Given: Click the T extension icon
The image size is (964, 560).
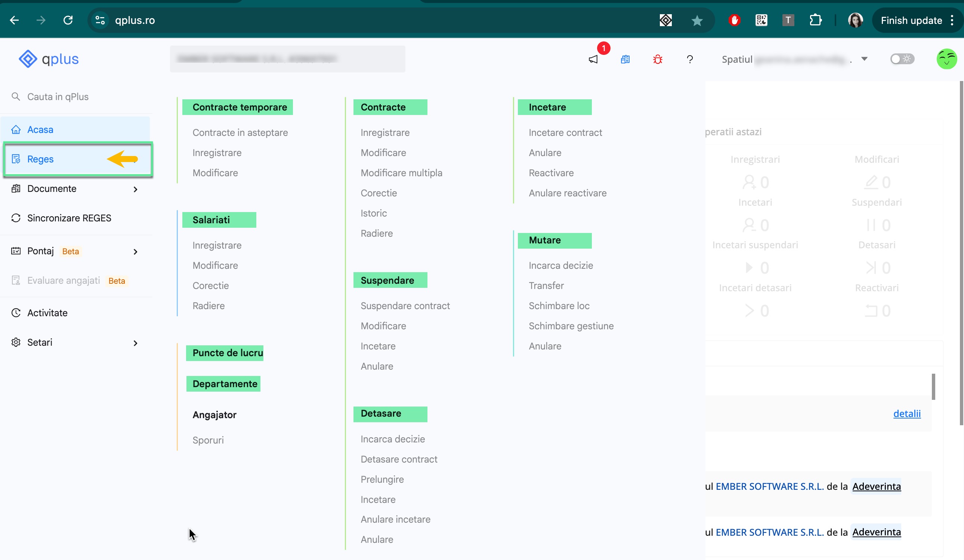Looking at the screenshot, I should 788,20.
